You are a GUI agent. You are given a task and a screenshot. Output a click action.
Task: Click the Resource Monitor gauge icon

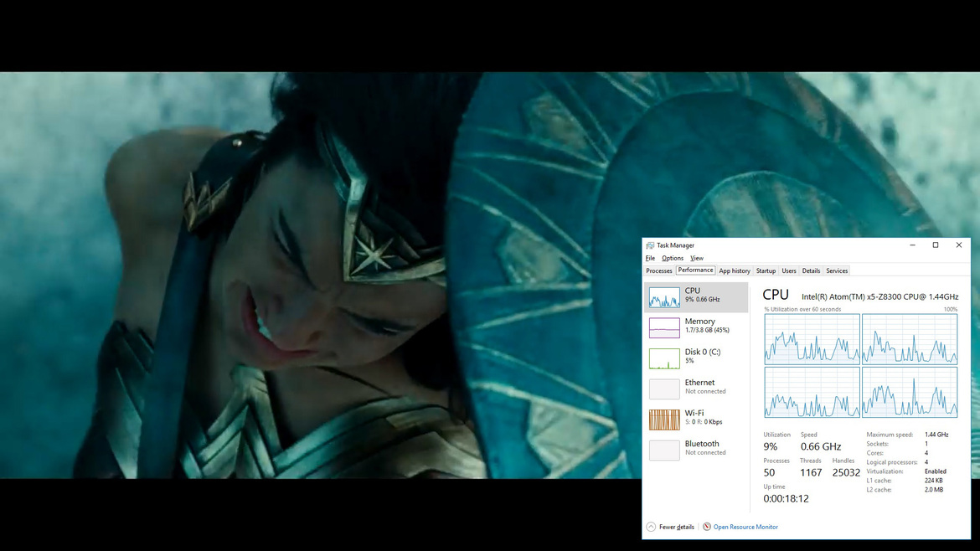[x=707, y=527]
